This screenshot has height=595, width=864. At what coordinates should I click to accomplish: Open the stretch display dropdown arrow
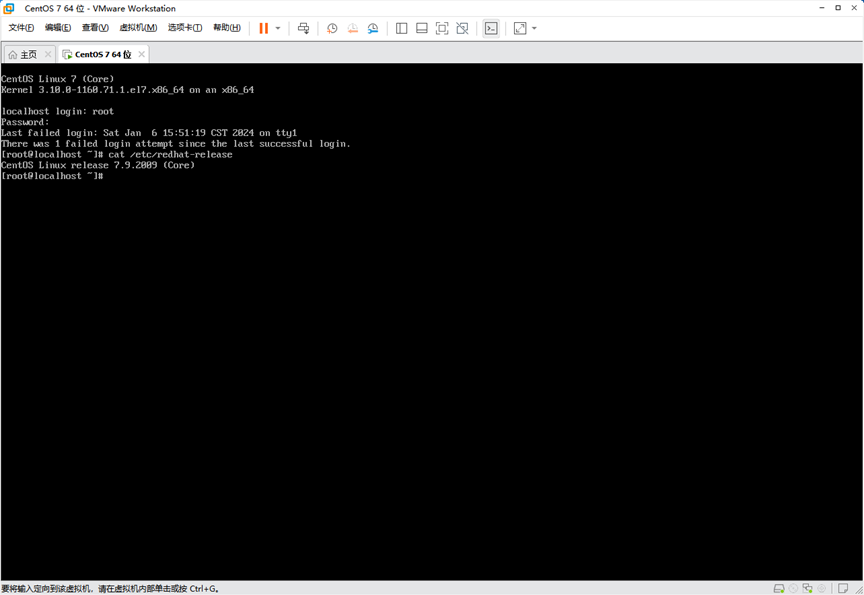tap(534, 28)
